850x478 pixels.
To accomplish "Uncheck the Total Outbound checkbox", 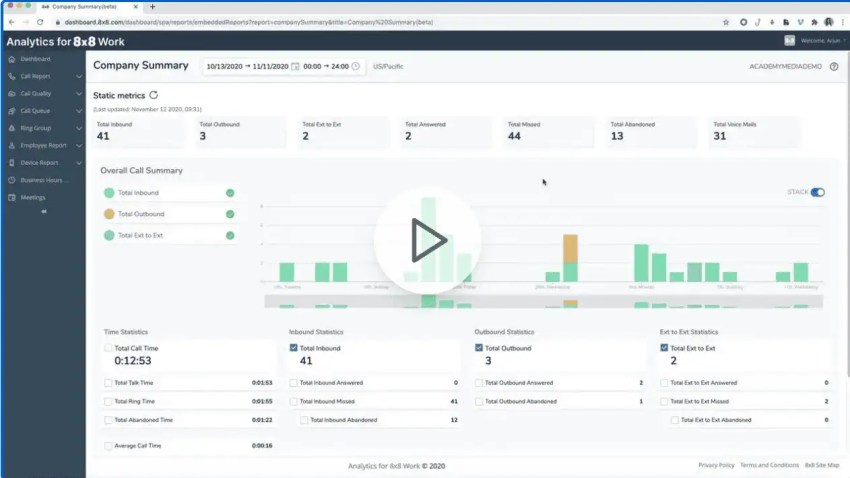I will click(479, 348).
